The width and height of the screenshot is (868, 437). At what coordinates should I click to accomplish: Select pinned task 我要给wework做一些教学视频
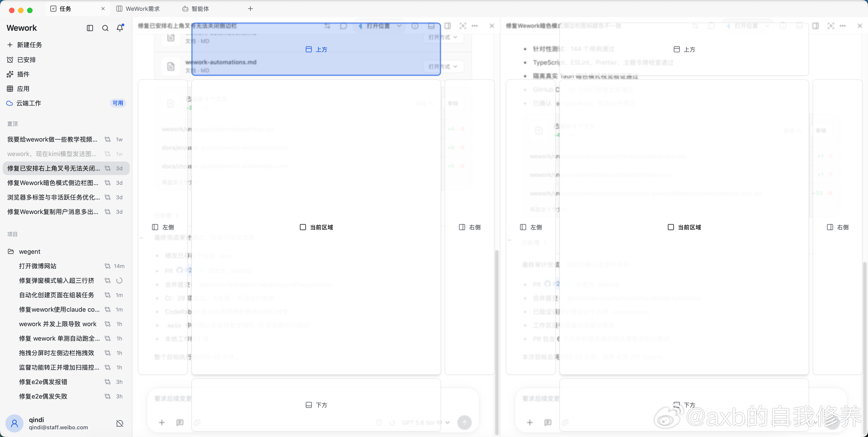[66, 139]
